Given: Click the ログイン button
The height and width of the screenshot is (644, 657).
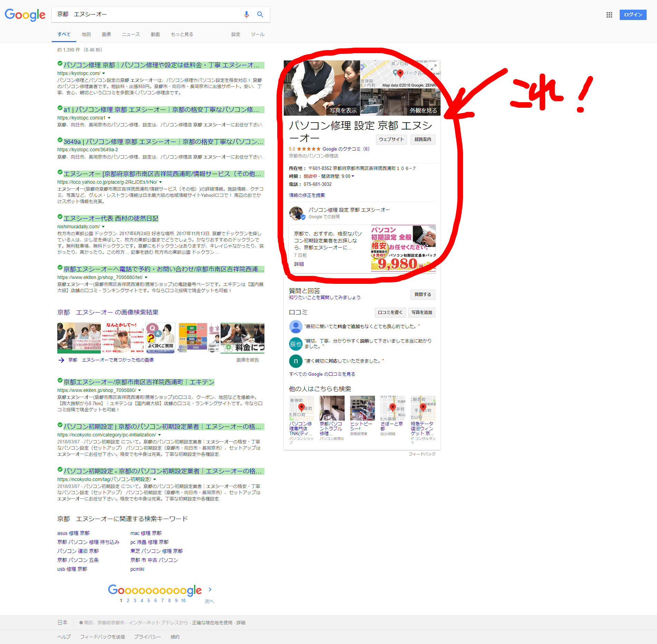Looking at the screenshot, I should 632,15.
